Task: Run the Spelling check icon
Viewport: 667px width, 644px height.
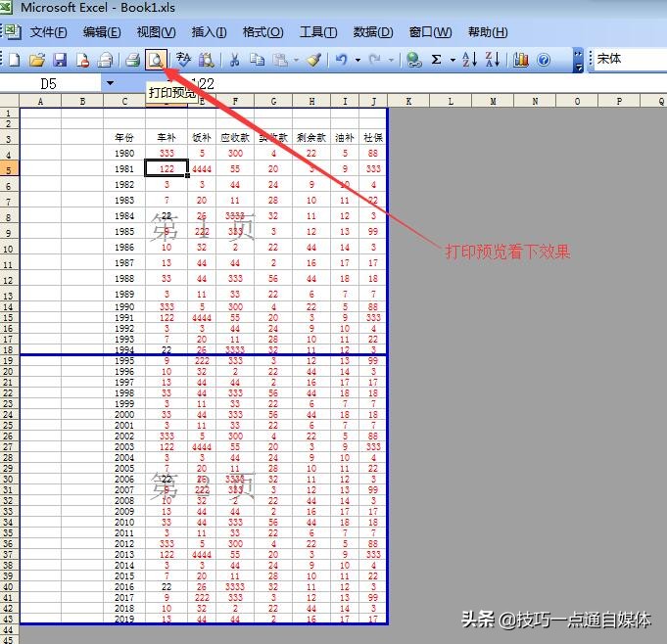Action: click(183, 60)
